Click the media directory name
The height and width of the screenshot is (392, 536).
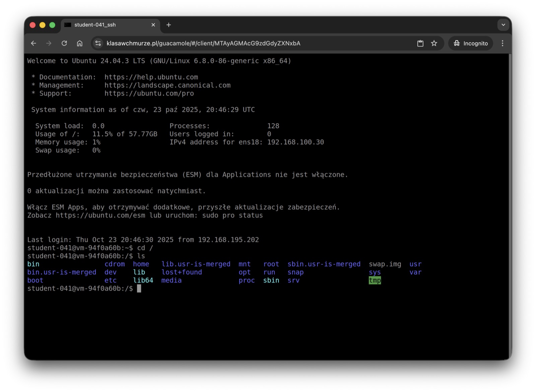click(172, 280)
